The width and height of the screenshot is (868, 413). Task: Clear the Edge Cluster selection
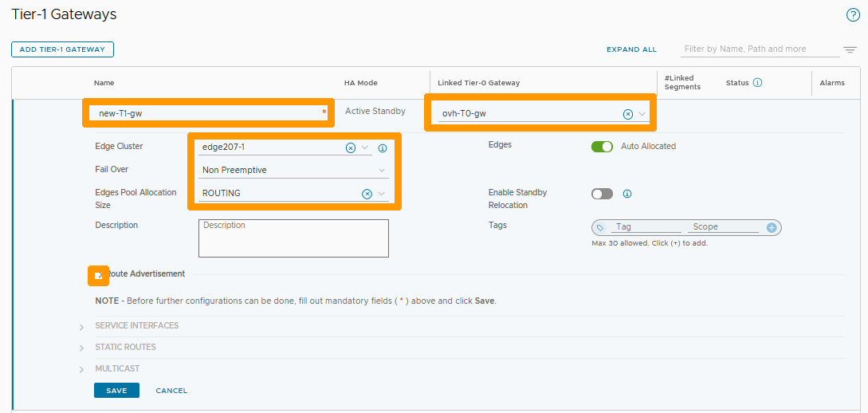[x=351, y=147]
